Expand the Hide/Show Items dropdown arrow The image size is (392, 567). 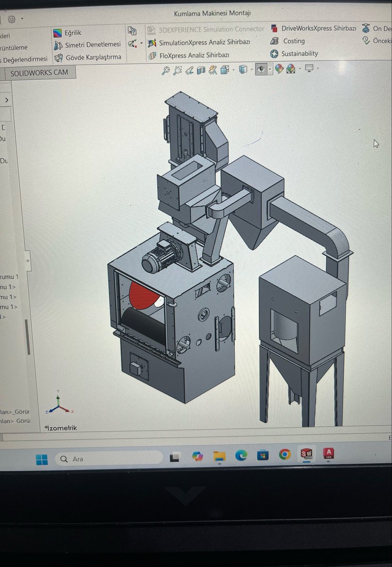click(270, 69)
